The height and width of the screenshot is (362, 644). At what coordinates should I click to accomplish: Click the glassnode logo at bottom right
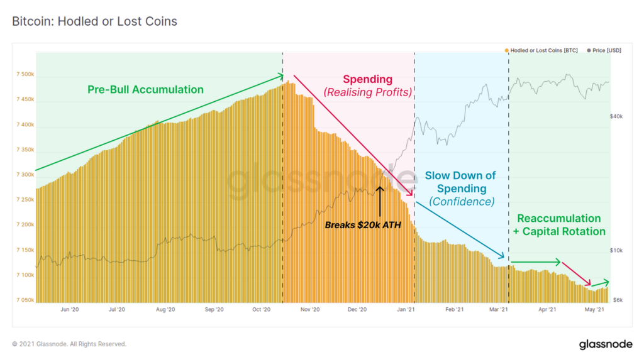click(x=606, y=344)
